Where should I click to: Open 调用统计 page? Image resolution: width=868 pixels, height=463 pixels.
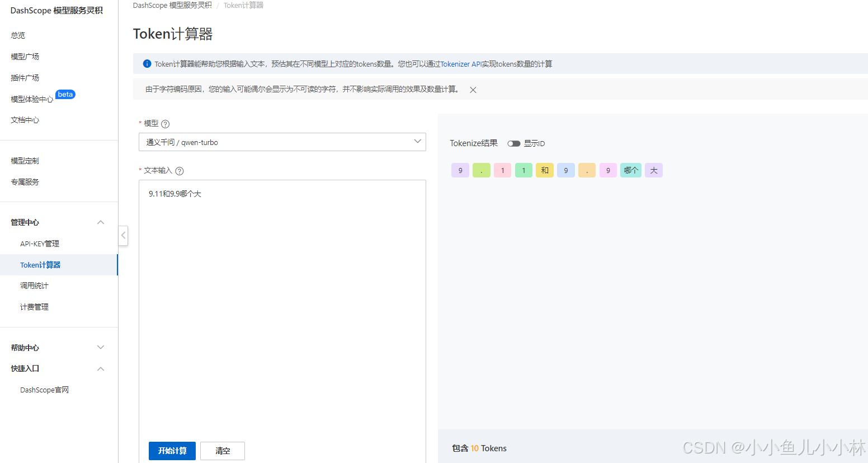pos(35,286)
